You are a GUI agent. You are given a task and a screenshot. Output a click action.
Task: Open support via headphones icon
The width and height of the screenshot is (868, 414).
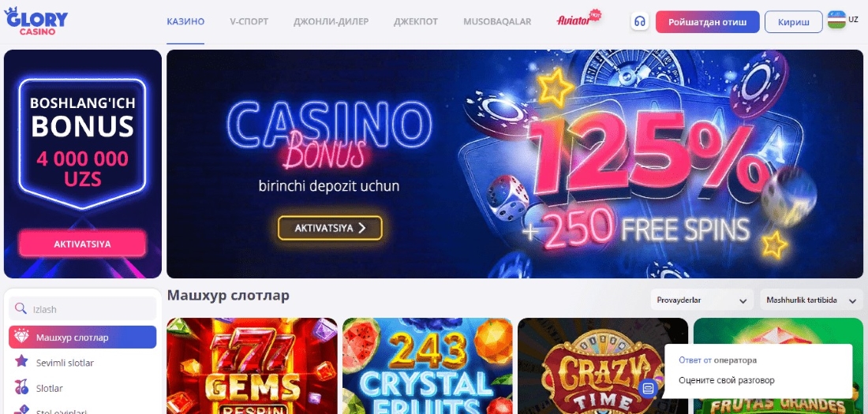640,21
